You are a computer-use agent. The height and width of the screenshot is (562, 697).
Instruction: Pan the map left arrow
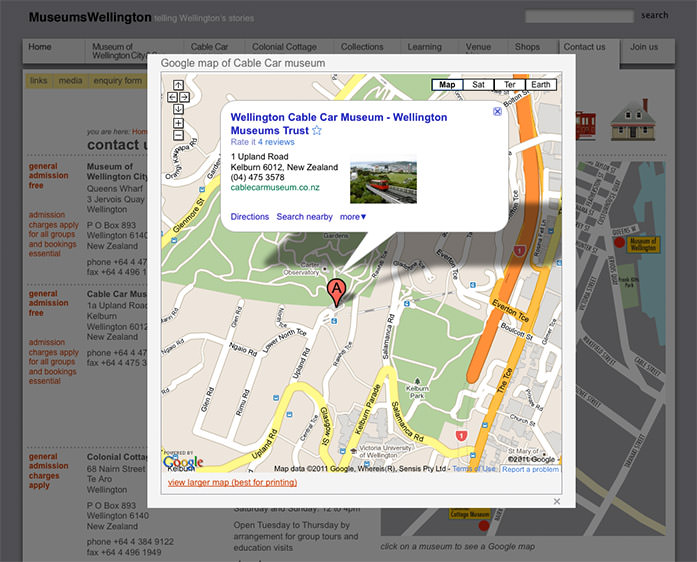click(x=172, y=97)
